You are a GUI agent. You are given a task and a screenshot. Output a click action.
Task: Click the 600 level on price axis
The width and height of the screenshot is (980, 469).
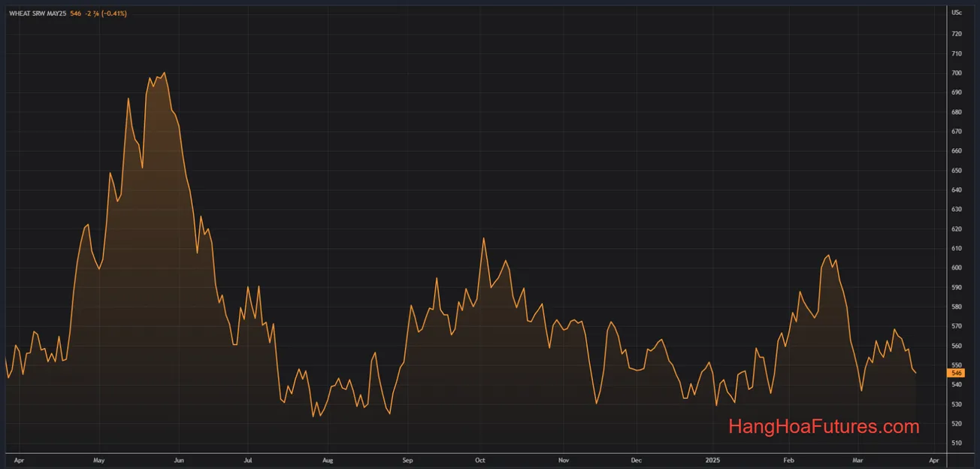[957, 268]
